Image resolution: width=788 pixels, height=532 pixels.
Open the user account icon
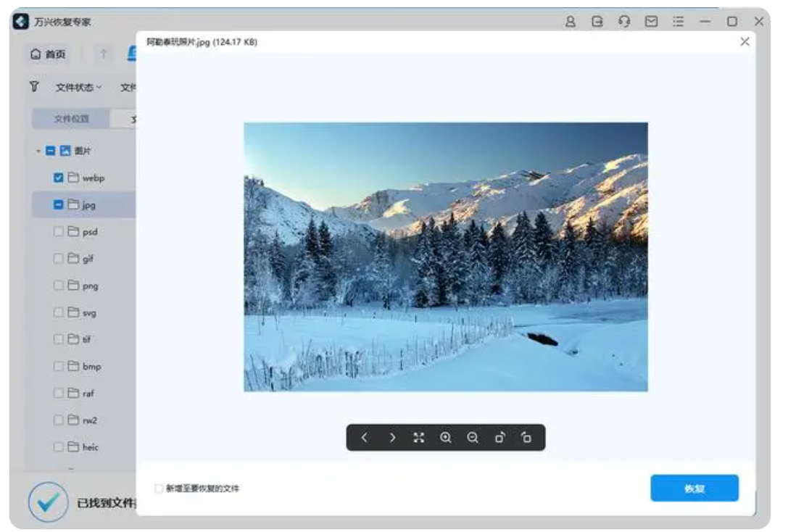tap(571, 22)
